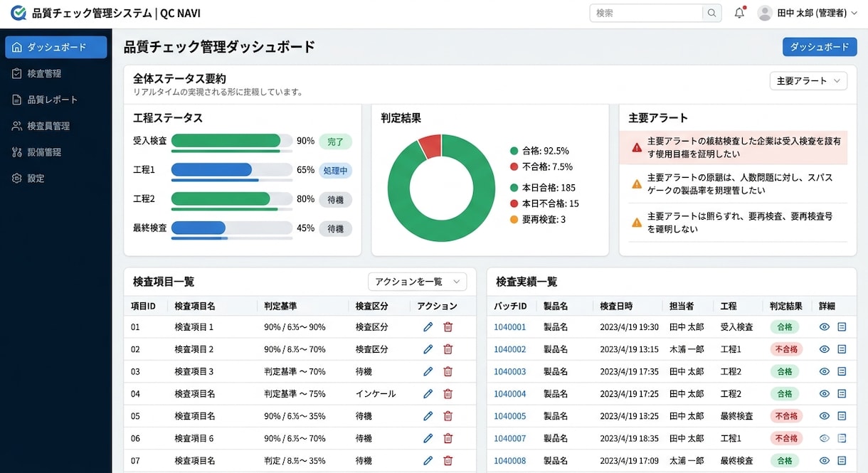Click the 処理中 status badge for 工程1
Viewport: 868px width, 473px height.
[335, 171]
